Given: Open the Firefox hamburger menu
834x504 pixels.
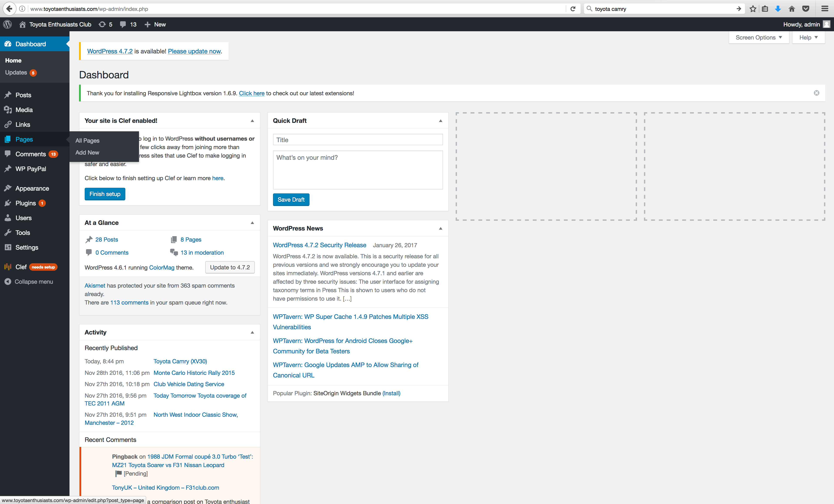Looking at the screenshot, I should [824, 9].
